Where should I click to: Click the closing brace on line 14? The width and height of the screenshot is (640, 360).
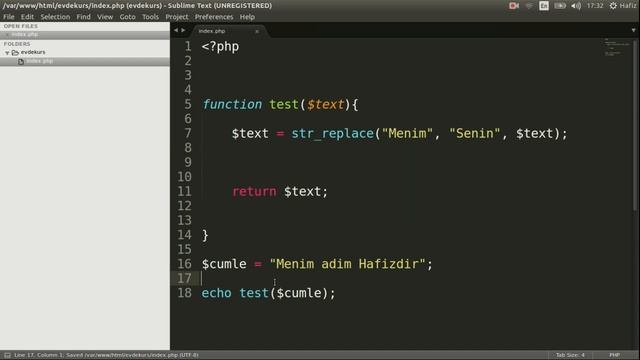click(205, 236)
